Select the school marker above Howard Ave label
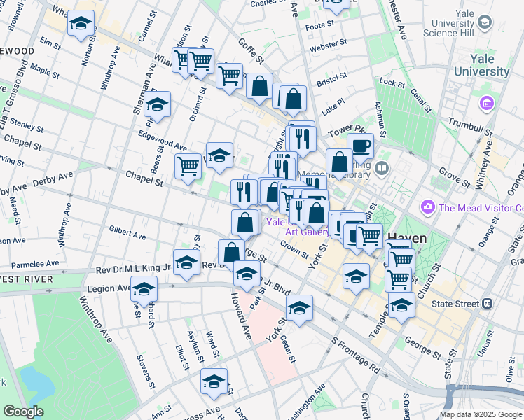Viewport: 524px width, 420px height. click(x=247, y=276)
